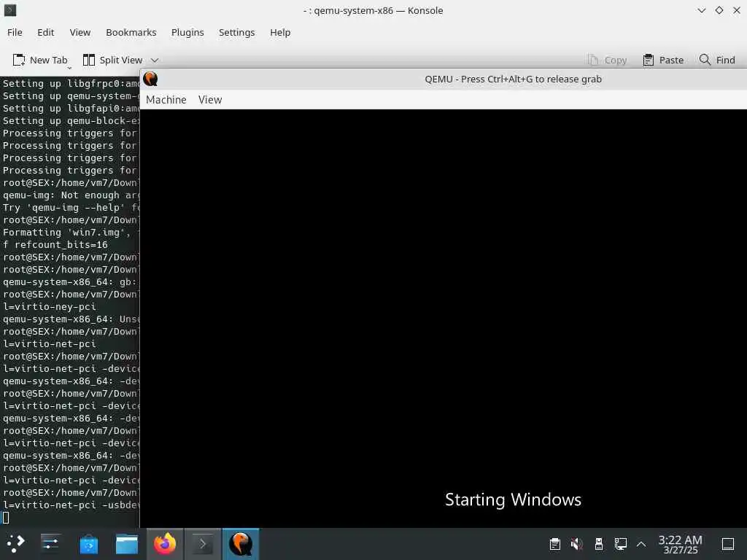Open the Help menu in Konsole
Image resolution: width=747 pixels, height=560 pixels.
tap(280, 32)
